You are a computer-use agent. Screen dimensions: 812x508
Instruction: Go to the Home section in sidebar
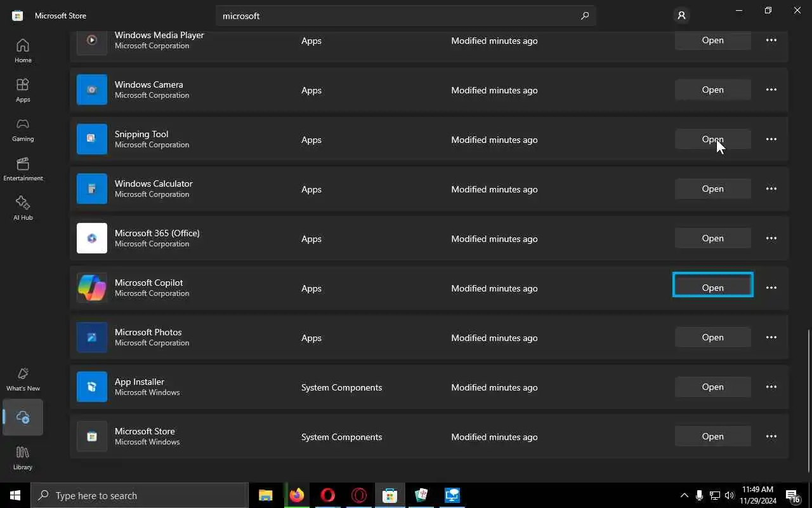tap(23, 51)
